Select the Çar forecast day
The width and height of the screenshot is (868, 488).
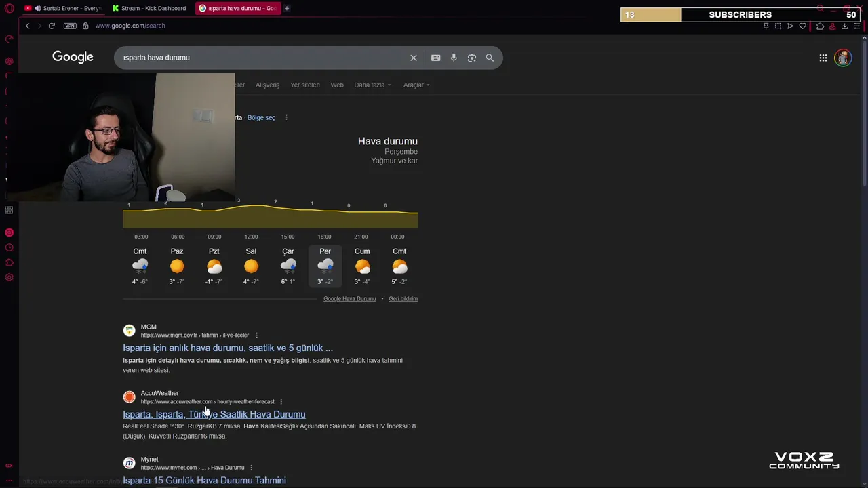coord(288,266)
